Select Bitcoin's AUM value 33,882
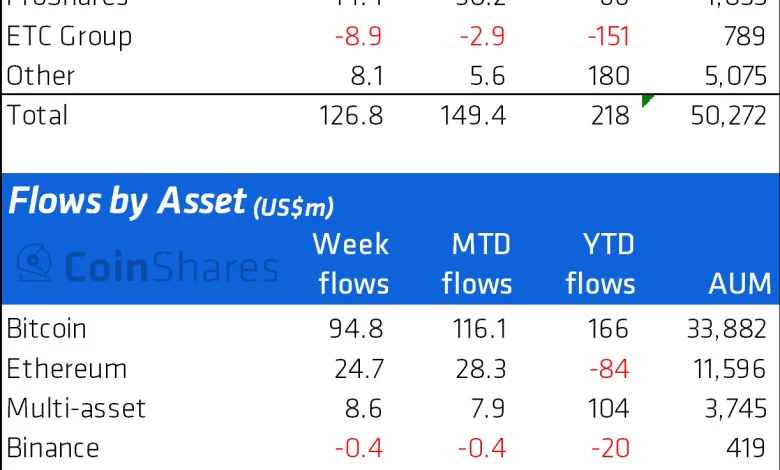The image size is (780, 470). [728, 328]
